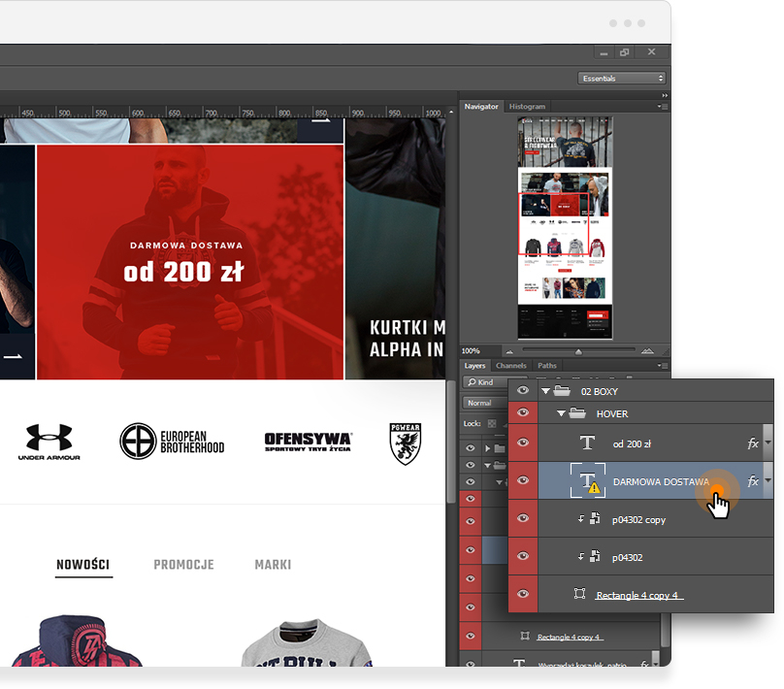Click the fx effects icon on DARMOWA DOSTAWA layer
Image resolution: width=784 pixels, height=689 pixels.
(753, 481)
